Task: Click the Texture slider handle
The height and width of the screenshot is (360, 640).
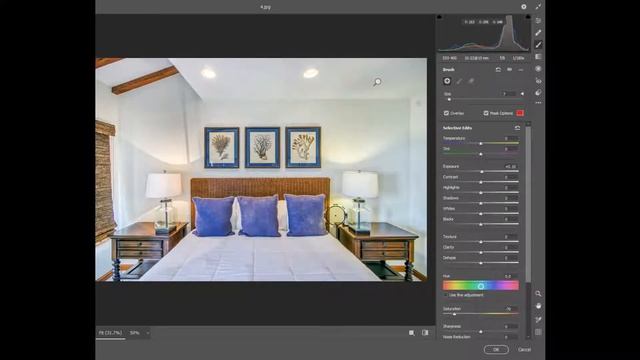Action: pos(481,242)
